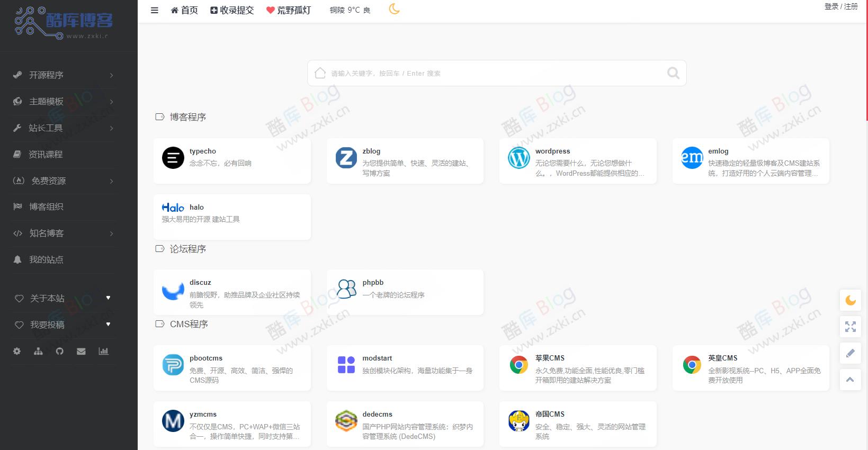The width and height of the screenshot is (868, 450).
Task: Click the pbootcms card description text
Action: coord(241,375)
